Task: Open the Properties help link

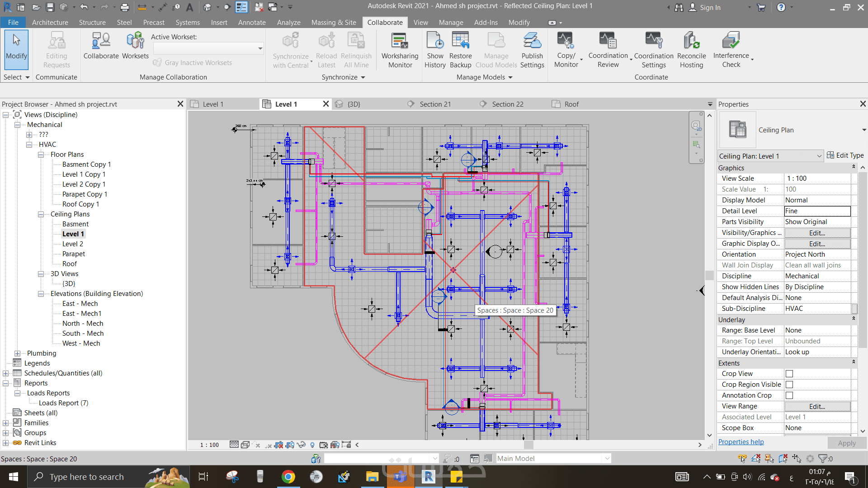Action: pyautogui.click(x=741, y=442)
